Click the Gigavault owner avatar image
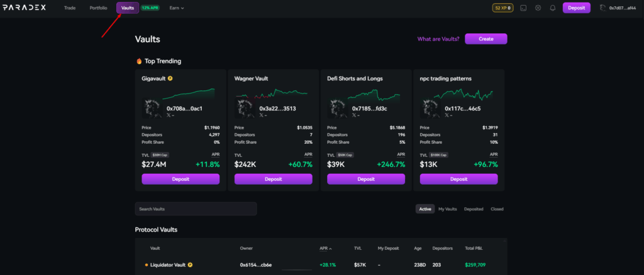Screen dimensions: 644x275 [152, 108]
